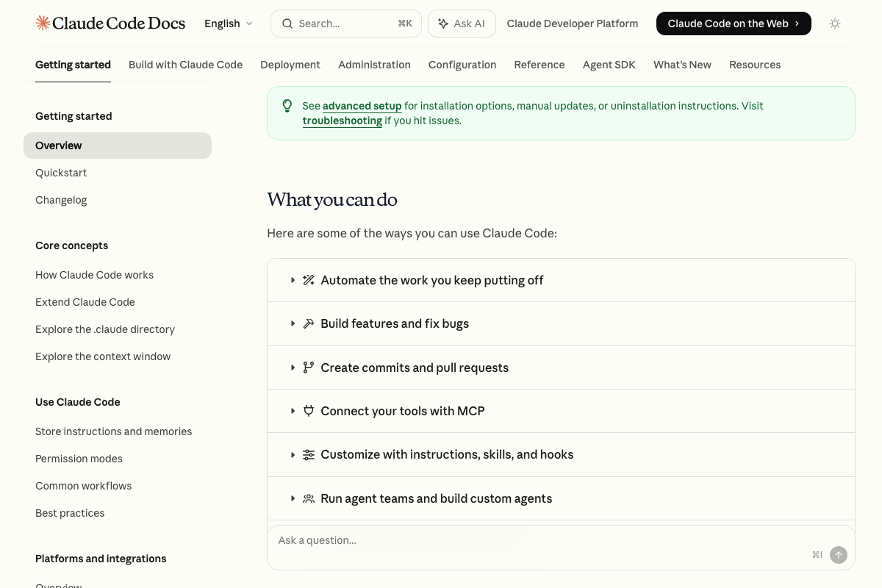Image resolution: width=882 pixels, height=588 pixels.
Task: Open the advanced setup link
Action: click(362, 106)
